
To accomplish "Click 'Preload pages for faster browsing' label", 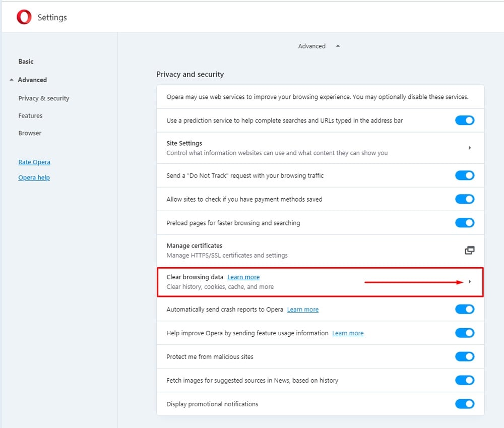I will click(x=233, y=223).
